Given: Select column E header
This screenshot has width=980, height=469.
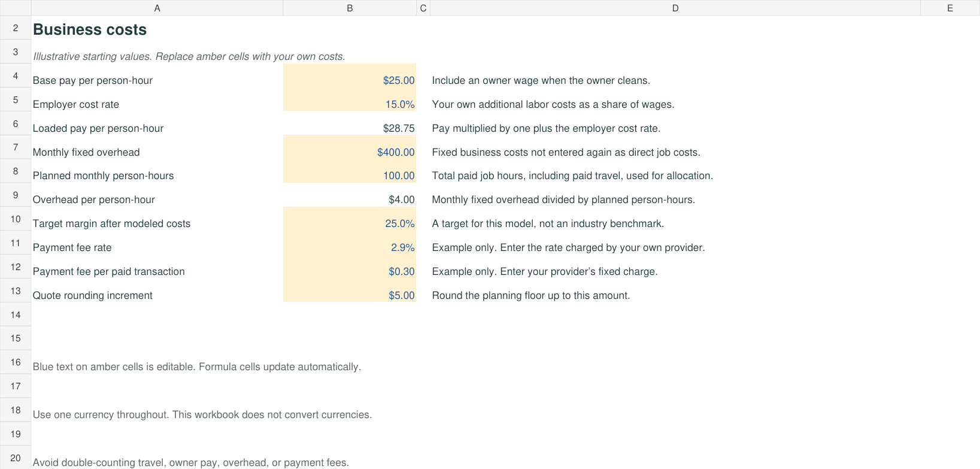Looking at the screenshot, I should 950,8.
